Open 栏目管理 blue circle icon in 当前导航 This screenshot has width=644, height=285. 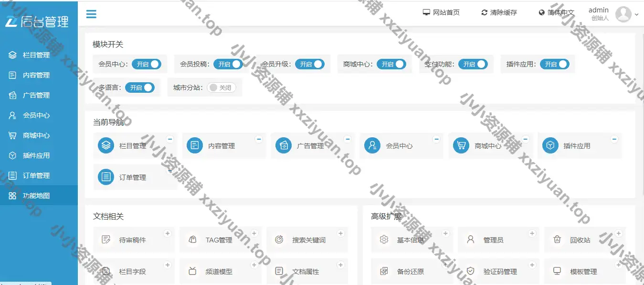coord(106,145)
